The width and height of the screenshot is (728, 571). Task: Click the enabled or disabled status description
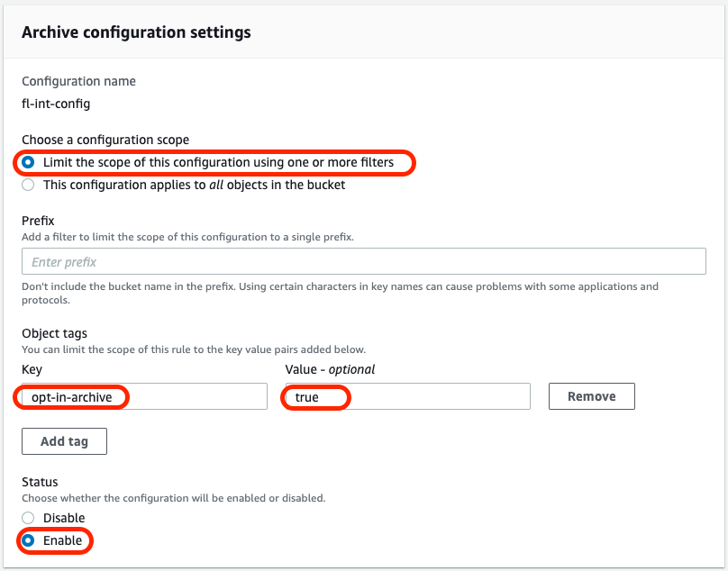click(173, 498)
